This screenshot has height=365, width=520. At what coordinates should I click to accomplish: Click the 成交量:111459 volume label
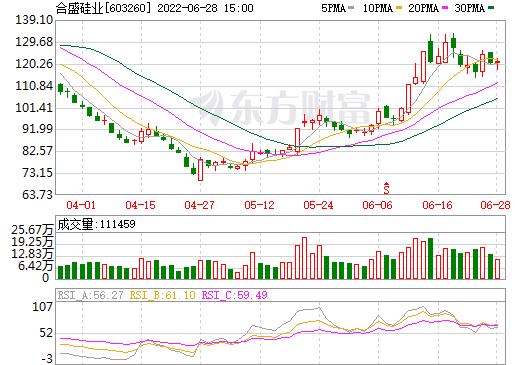[x=96, y=224]
